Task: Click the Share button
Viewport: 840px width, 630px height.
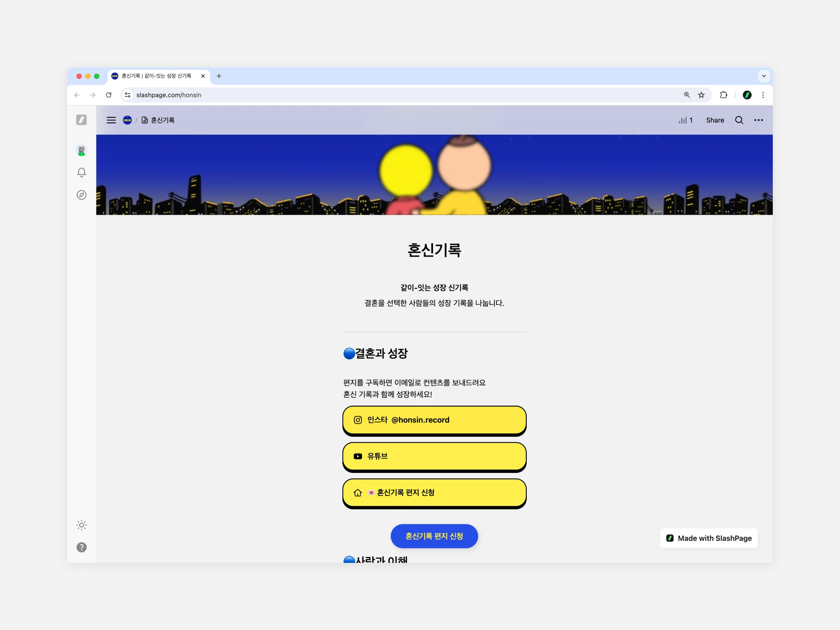Action: (715, 120)
